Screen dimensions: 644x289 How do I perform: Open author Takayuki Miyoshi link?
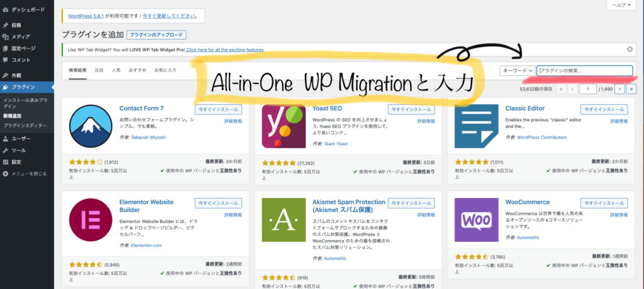click(x=148, y=137)
